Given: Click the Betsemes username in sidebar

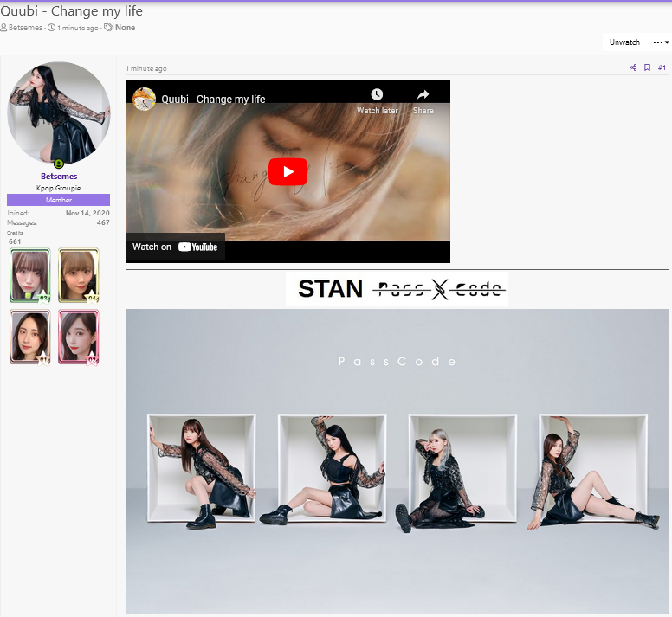Looking at the screenshot, I should [59, 176].
